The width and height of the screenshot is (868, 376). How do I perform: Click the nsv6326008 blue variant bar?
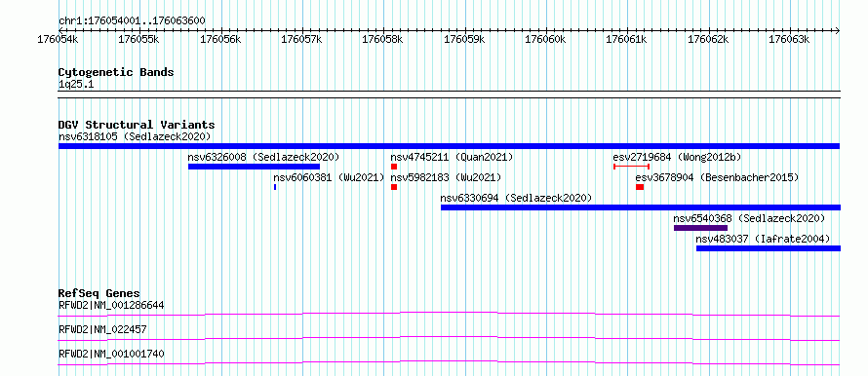(254, 167)
